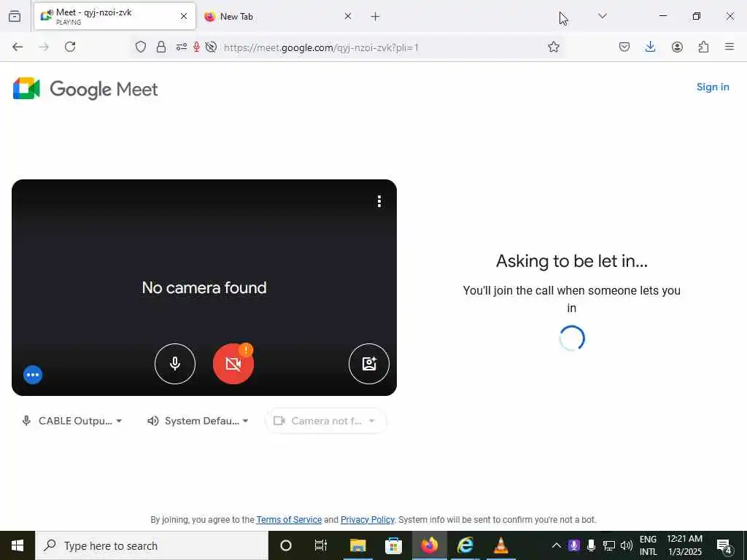The width and height of the screenshot is (747, 560).
Task: Open Firefox View icon at top left
Action: pyautogui.click(x=15, y=17)
